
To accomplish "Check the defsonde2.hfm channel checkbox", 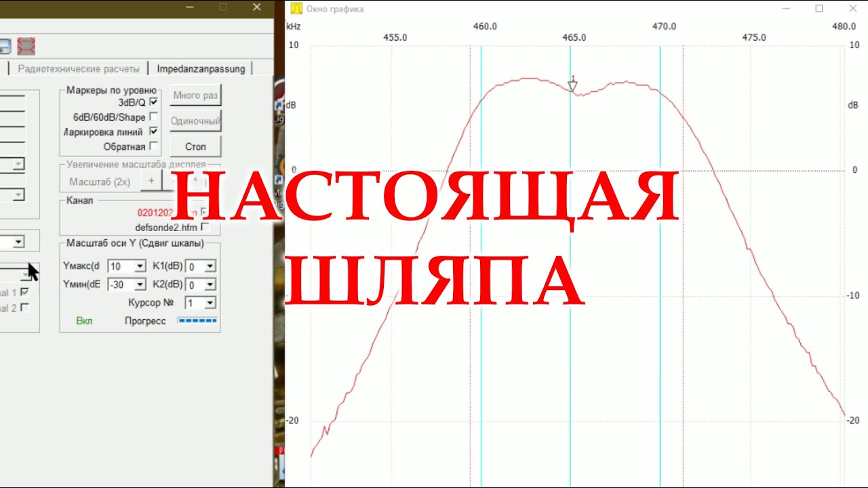I will 205,227.
